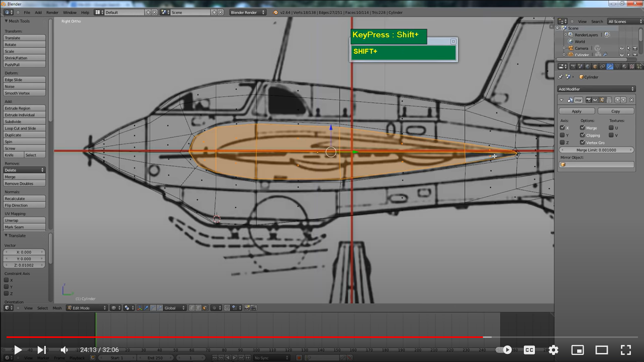Enable Mirror modifier X axis checkbox
This screenshot has height=362, width=644.
[x=562, y=128]
